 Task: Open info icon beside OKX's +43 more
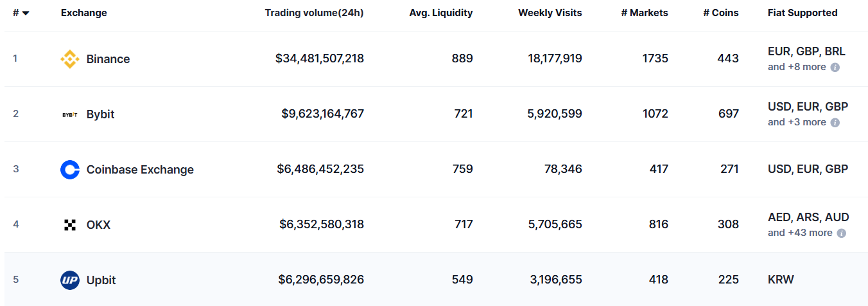click(x=842, y=233)
